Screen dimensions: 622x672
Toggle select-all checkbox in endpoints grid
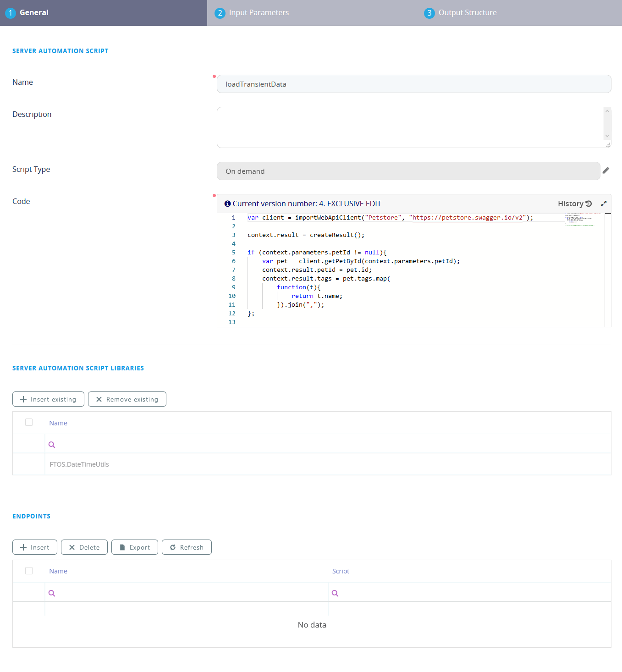29,571
